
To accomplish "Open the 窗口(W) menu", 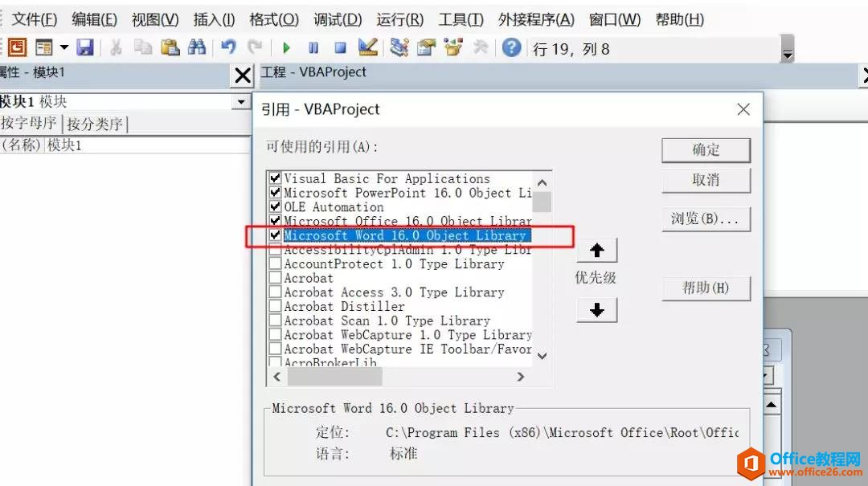I will pos(615,20).
